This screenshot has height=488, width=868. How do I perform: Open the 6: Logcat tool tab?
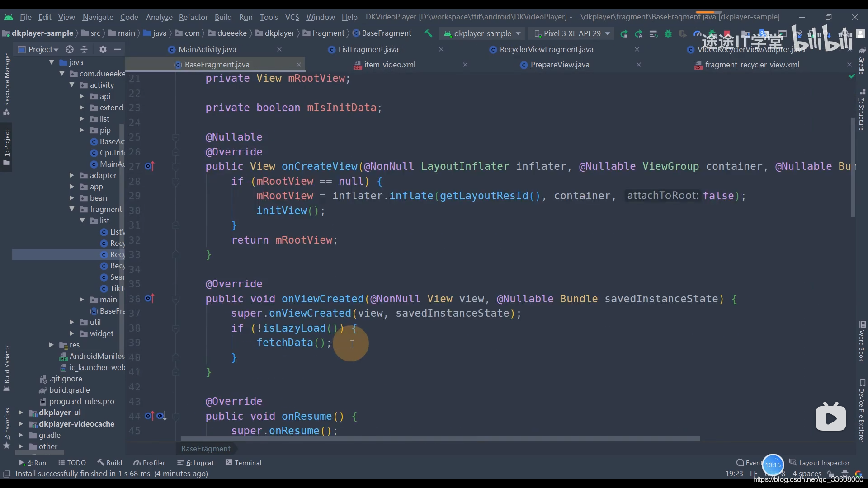196,463
